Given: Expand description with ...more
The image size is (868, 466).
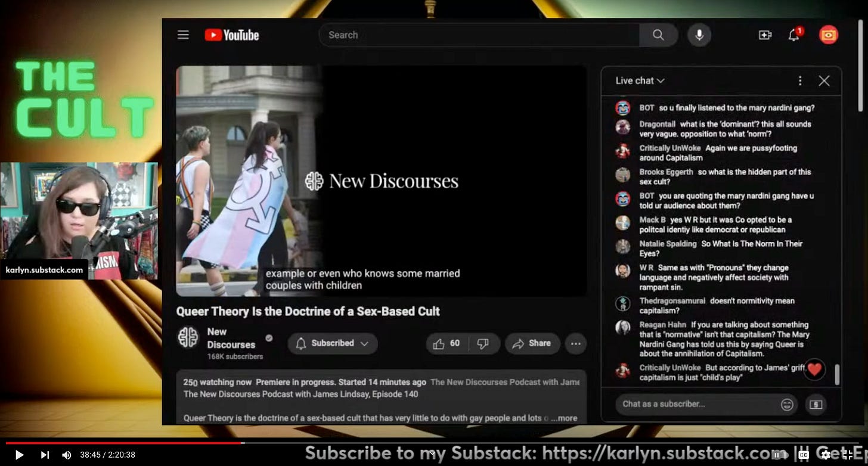Looking at the screenshot, I should pos(564,418).
